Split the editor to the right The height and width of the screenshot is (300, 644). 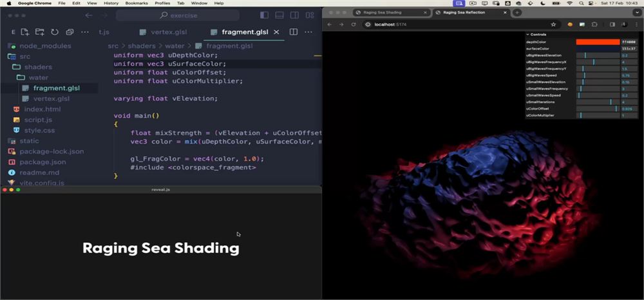click(293, 32)
